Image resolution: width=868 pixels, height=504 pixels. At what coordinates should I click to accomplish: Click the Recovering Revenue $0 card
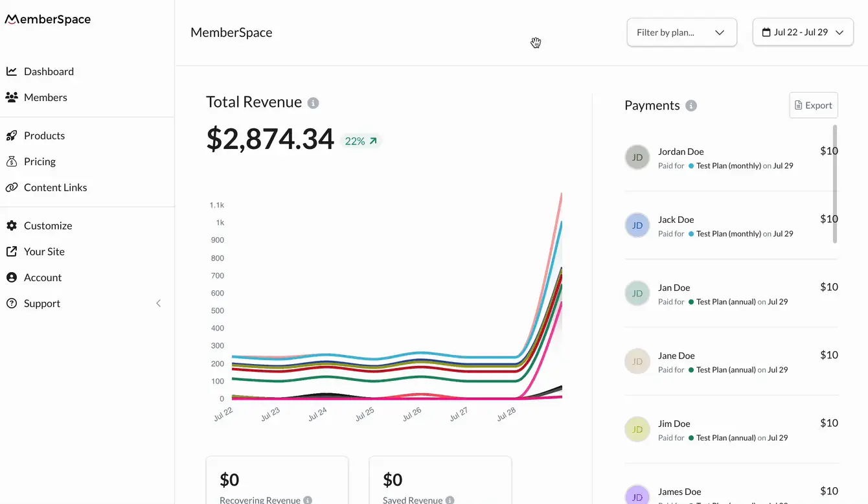tap(277, 481)
